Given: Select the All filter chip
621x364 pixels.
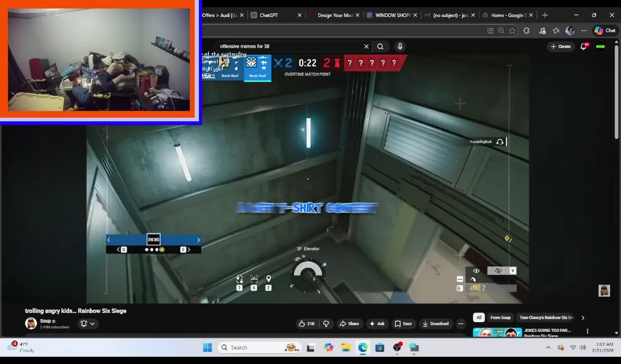Looking at the screenshot, I should point(478,317).
